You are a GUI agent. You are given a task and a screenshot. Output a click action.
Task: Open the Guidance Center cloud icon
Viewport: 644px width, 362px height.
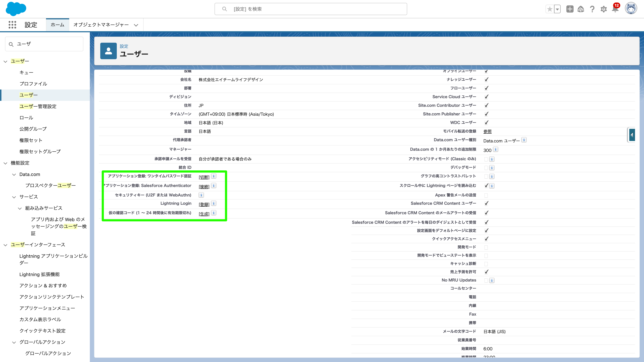[581, 9]
